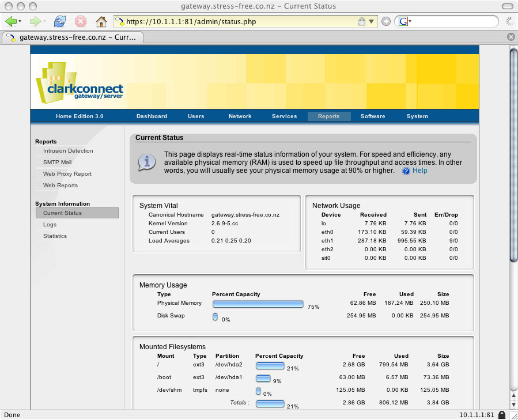Click the green Back arrow button
This screenshot has width=518, height=420.
(x=11, y=22)
